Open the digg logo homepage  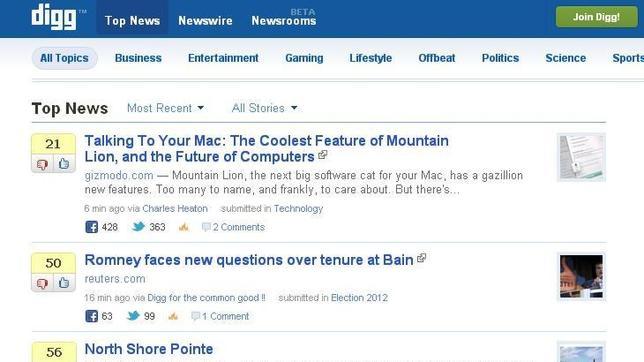tap(54, 17)
